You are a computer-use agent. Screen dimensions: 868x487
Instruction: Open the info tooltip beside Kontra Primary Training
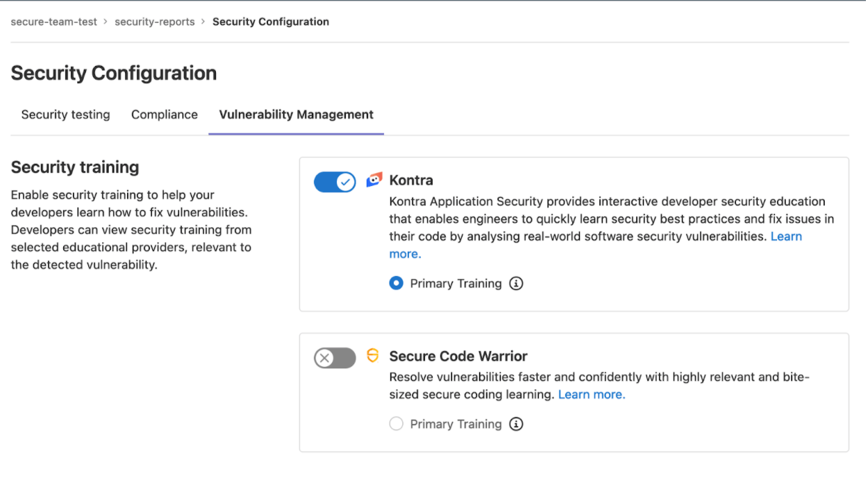tap(516, 283)
